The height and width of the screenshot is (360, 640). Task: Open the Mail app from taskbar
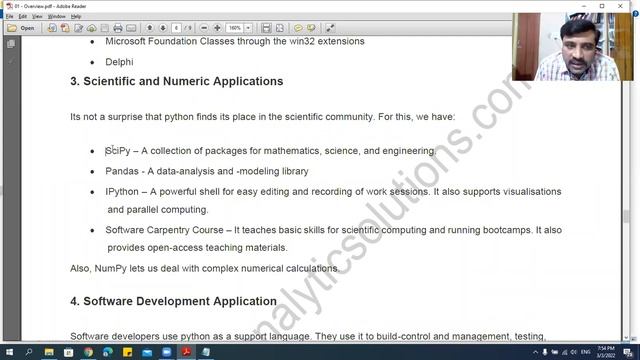pos(147,352)
